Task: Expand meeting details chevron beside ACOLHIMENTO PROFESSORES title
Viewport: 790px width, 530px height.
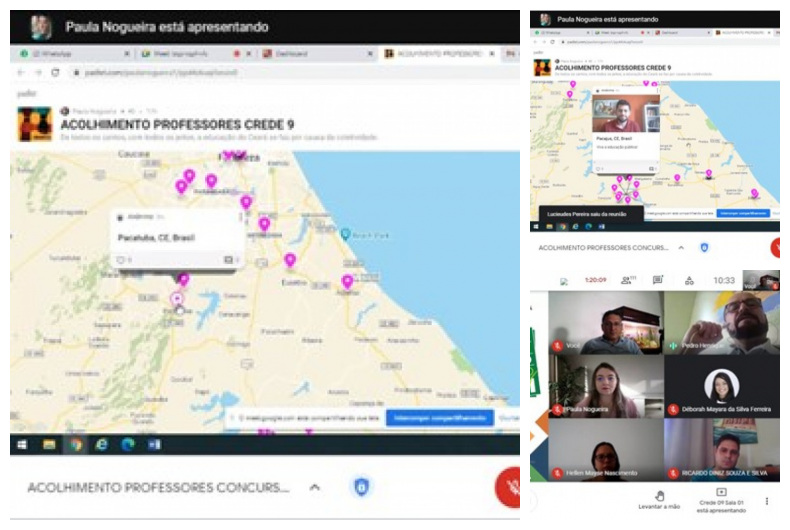Action: (314, 487)
